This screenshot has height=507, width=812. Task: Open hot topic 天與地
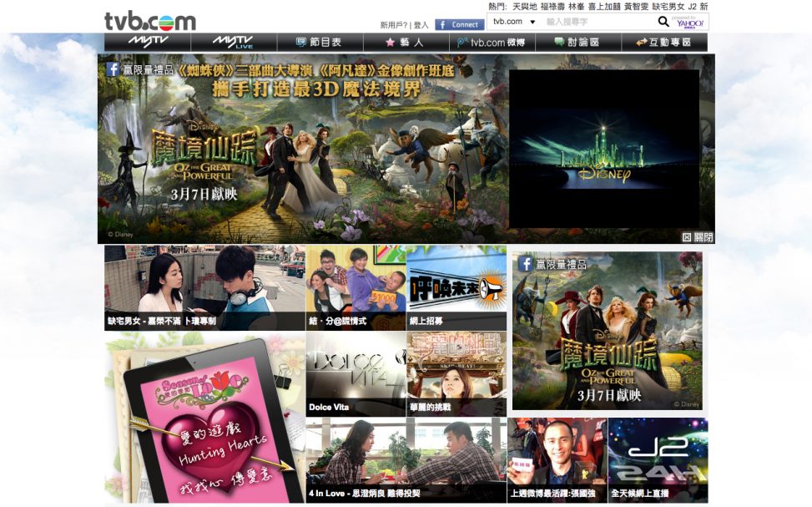[x=525, y=7]
